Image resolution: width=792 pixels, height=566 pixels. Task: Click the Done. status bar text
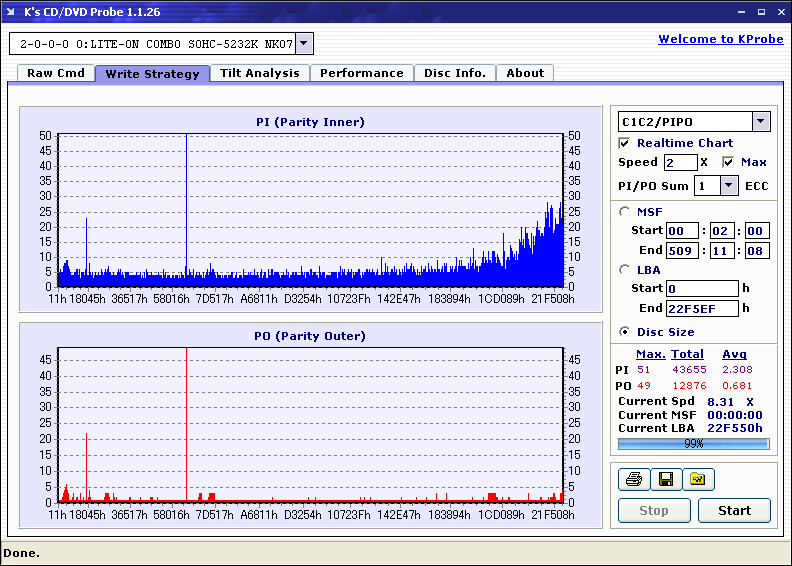tap(21, 553)
